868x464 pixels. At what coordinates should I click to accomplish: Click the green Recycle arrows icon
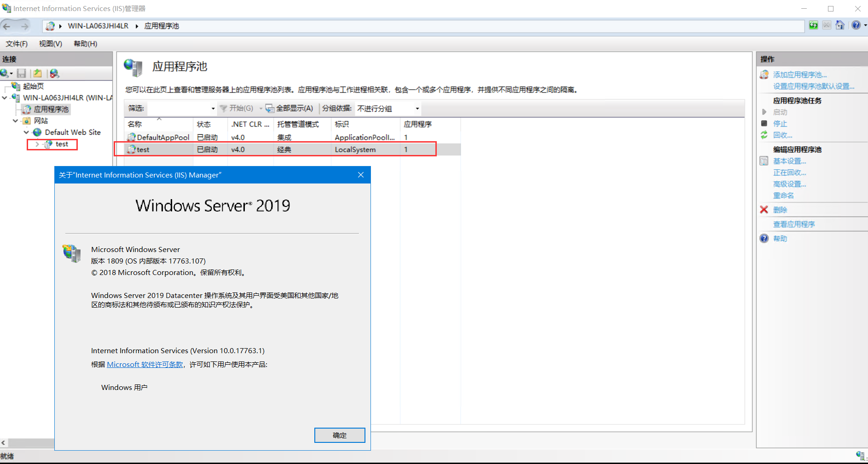[764, 135]
